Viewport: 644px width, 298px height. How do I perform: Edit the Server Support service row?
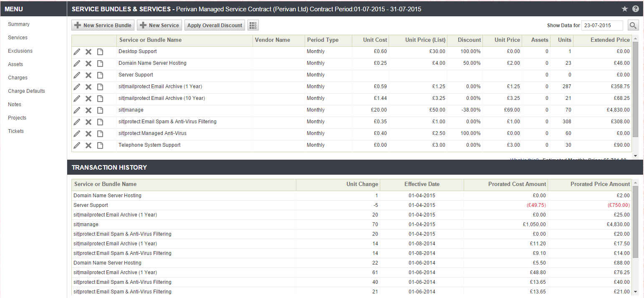tap(77, 75)
